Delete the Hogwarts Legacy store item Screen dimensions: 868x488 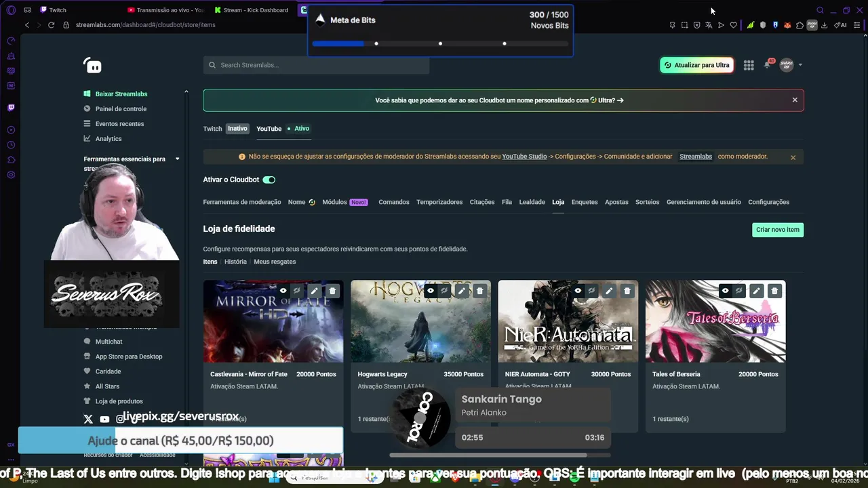click(x=479, y=291)
